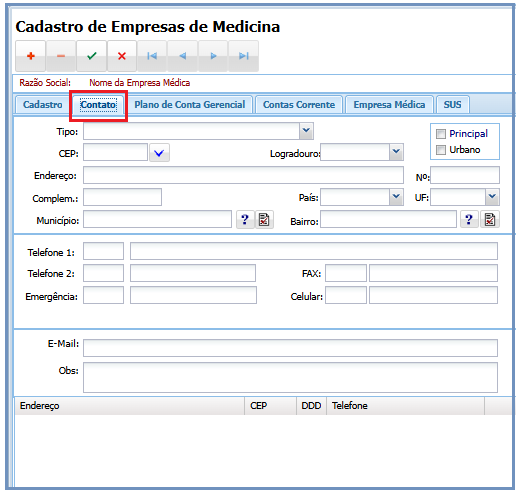
Task: Click the minus delete record icon
Action: [x=61, y=56]
